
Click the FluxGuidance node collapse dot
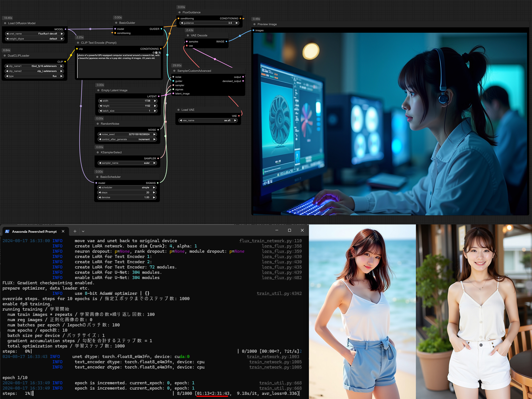180,12
